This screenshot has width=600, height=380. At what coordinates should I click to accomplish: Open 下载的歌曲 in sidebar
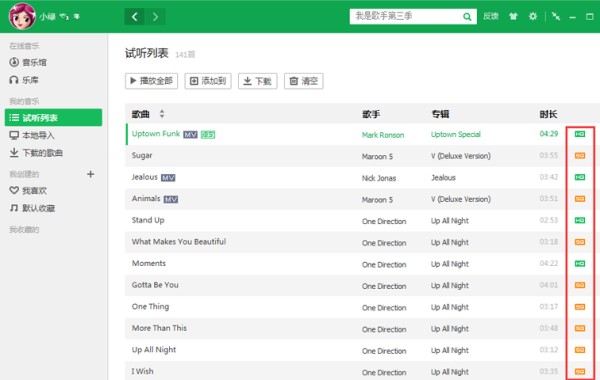(x=36, y=153)
